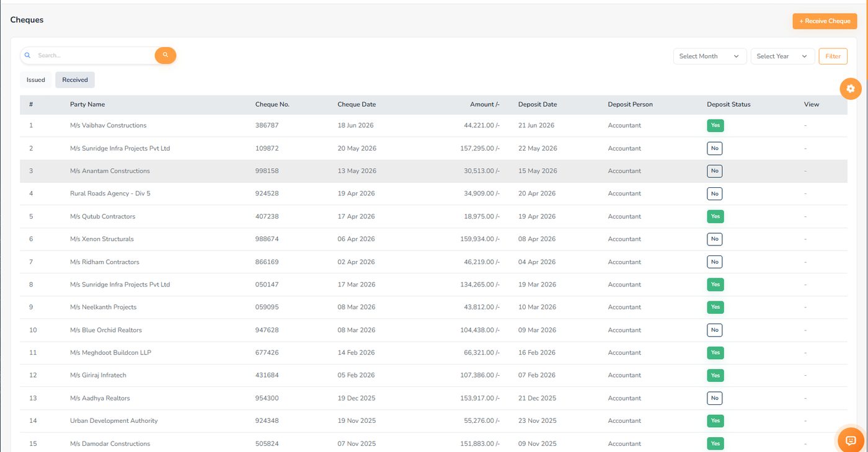The image size is (868, 452).
Task: Toggle deposit status No for M/s Xenon Structurals
Action: 715,239
